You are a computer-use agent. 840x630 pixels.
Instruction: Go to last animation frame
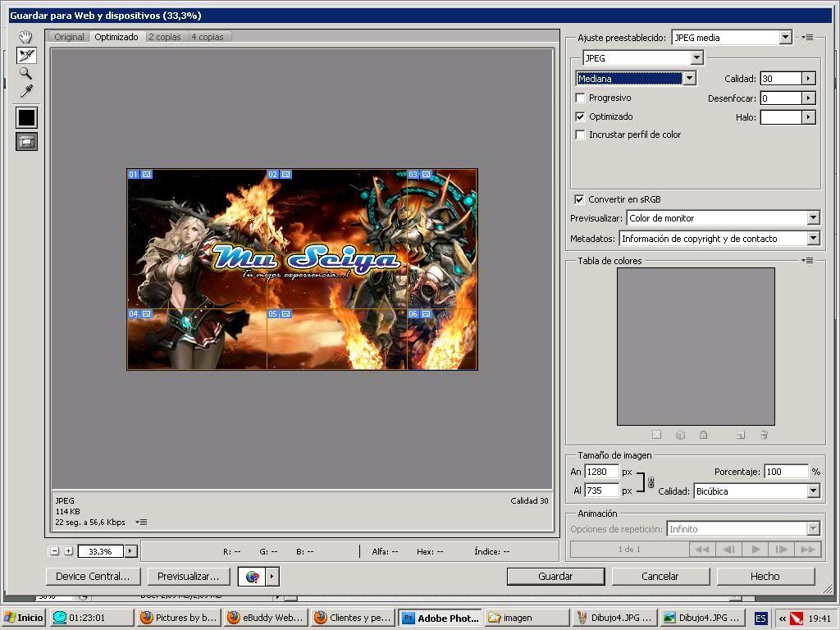808,549
